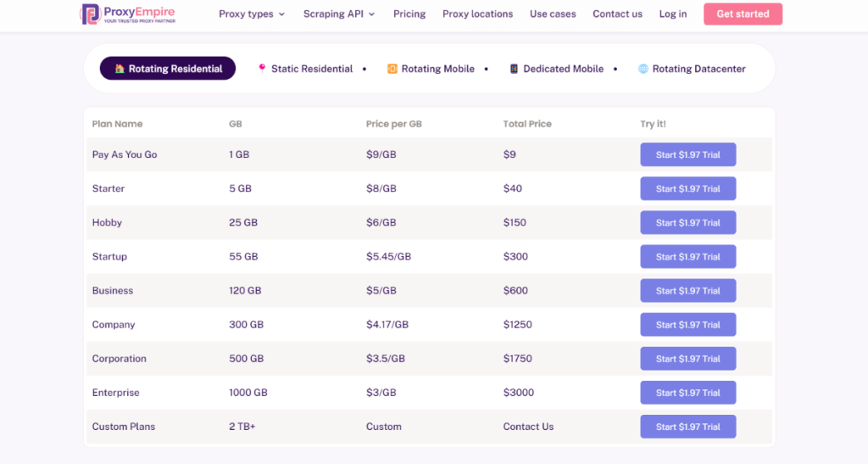Start the $1.97 trial for Pay As You Go
The width and height of the screenshot is (868, 464).
pyautogui.click(x=687, y=154)
